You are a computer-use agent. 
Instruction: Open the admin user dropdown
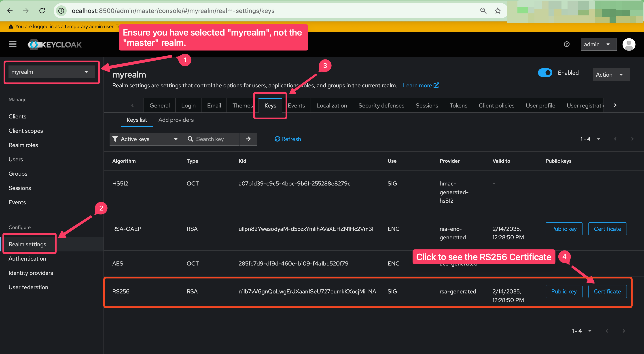click(x=599, y=44)
